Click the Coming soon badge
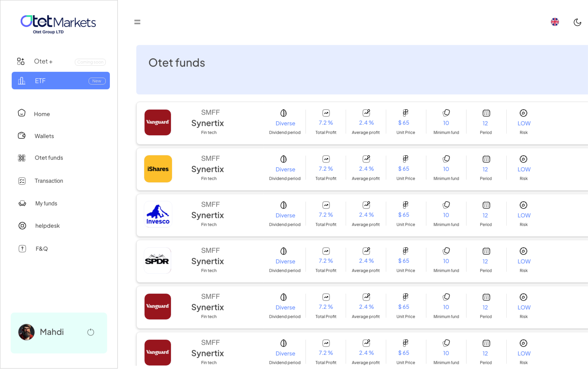 (x=90, y=62)
